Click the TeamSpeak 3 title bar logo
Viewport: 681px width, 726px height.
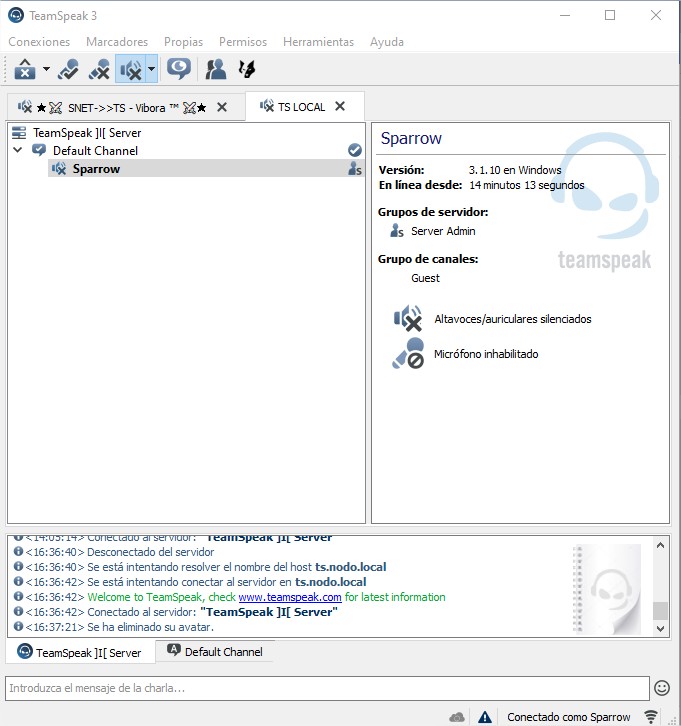[x=16, y=15]
